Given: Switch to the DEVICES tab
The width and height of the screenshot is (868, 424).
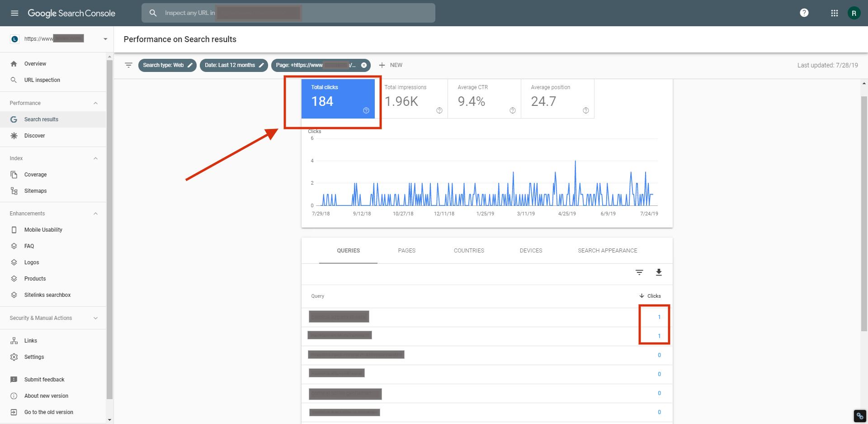Looking at the screenshot, I should [531, 251].
